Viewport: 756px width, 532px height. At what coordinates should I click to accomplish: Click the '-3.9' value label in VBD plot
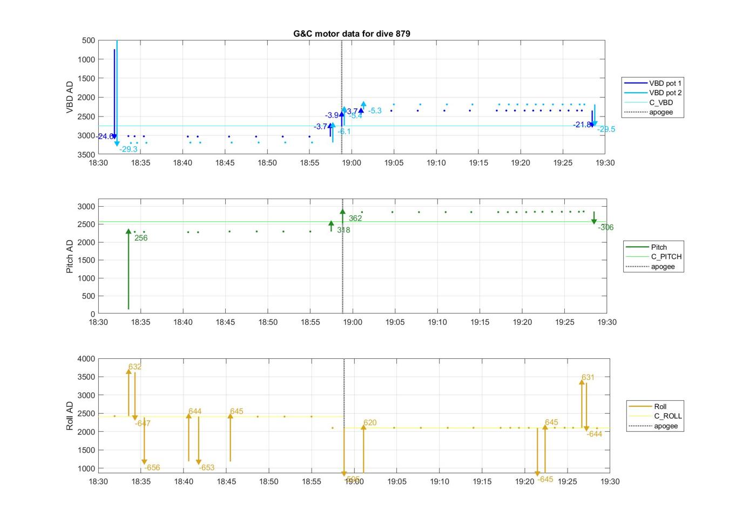pyautogui.click(x=332, y=115)
